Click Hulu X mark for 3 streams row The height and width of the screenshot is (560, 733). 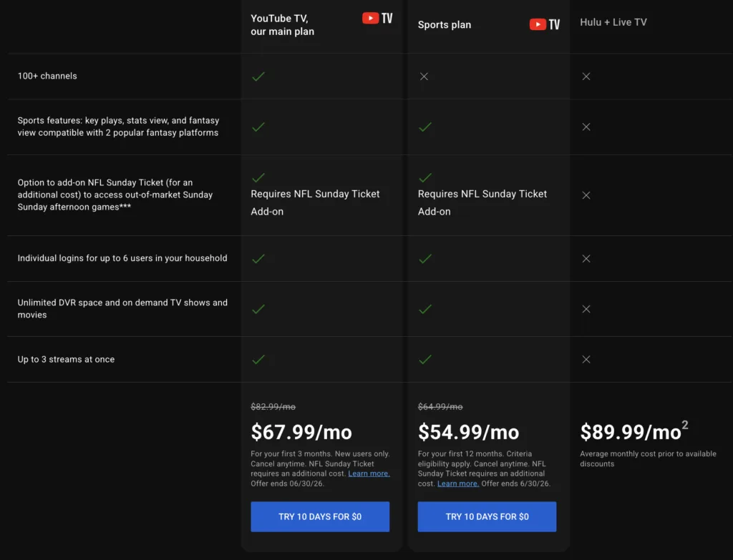click(x=586, y=359)
